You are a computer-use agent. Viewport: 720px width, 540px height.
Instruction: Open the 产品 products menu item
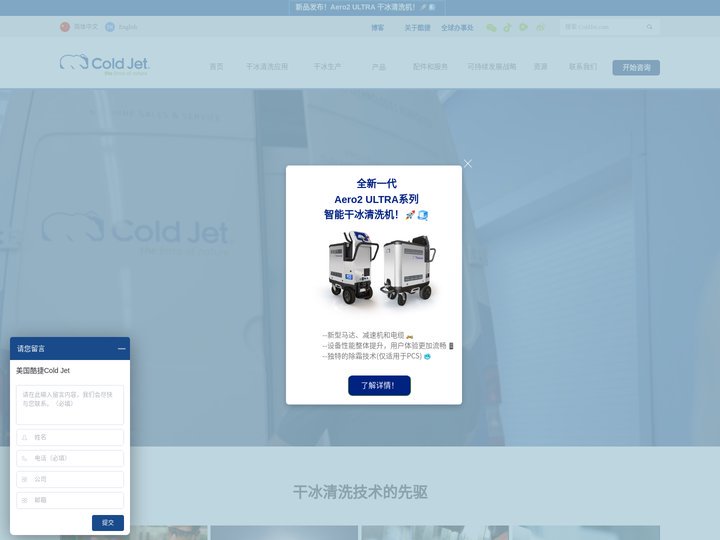pos(379,67)
